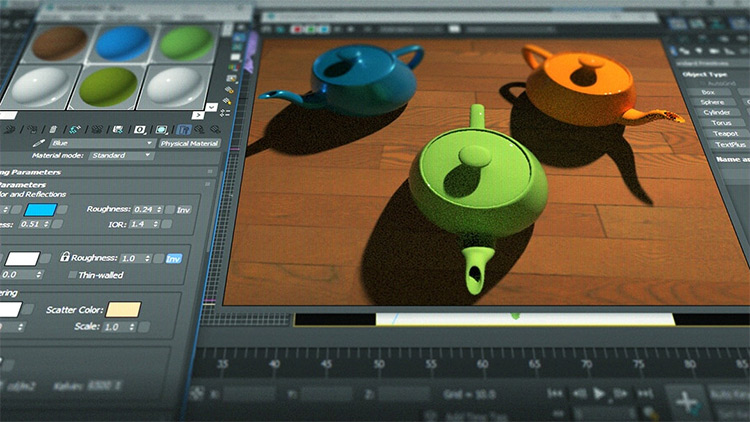
Task: Select Lights category in command panel
Action: click(700, 50)
